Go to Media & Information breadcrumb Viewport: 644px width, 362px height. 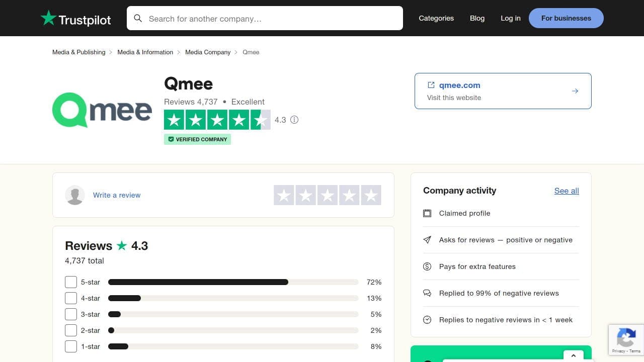[x=145, y=52]
